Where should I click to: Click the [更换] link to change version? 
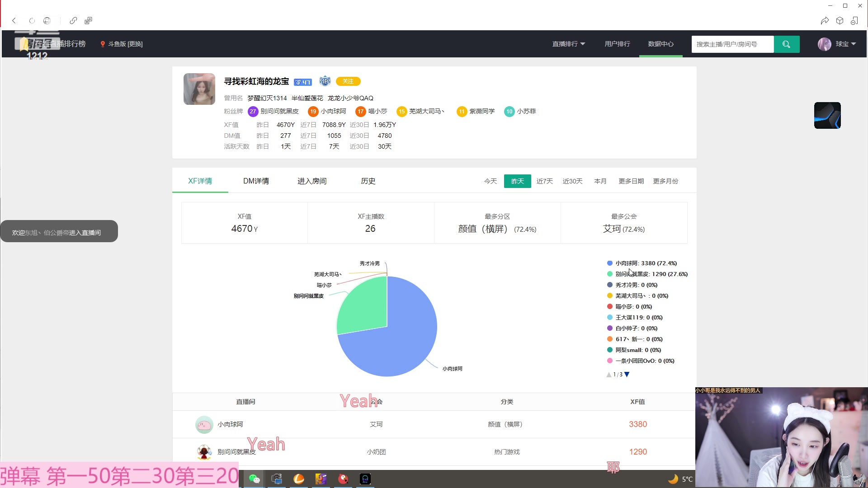134,44
